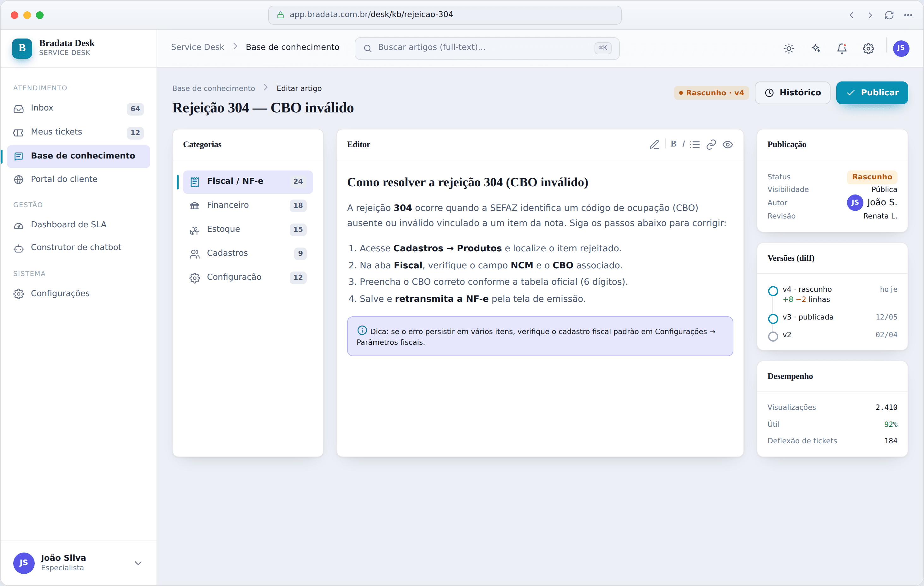Toggle article preview with the eye icon
This screenshot has width=924, height=586.
tap(727, 144)
